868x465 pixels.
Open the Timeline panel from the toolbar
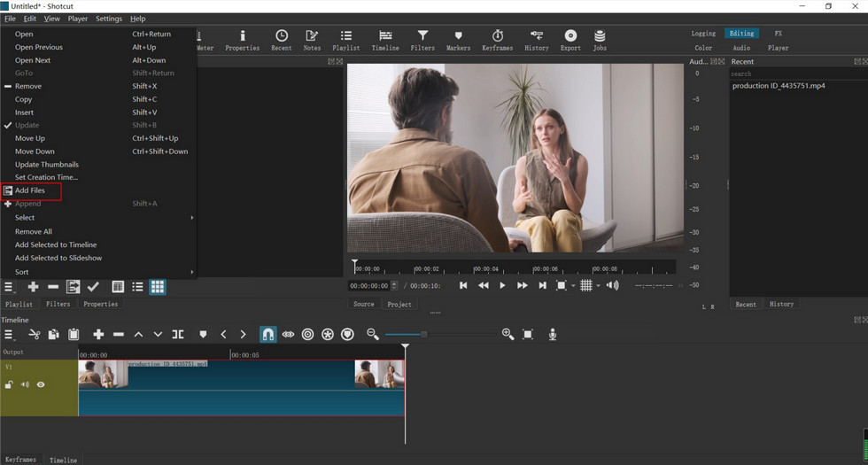coord(385,41)
